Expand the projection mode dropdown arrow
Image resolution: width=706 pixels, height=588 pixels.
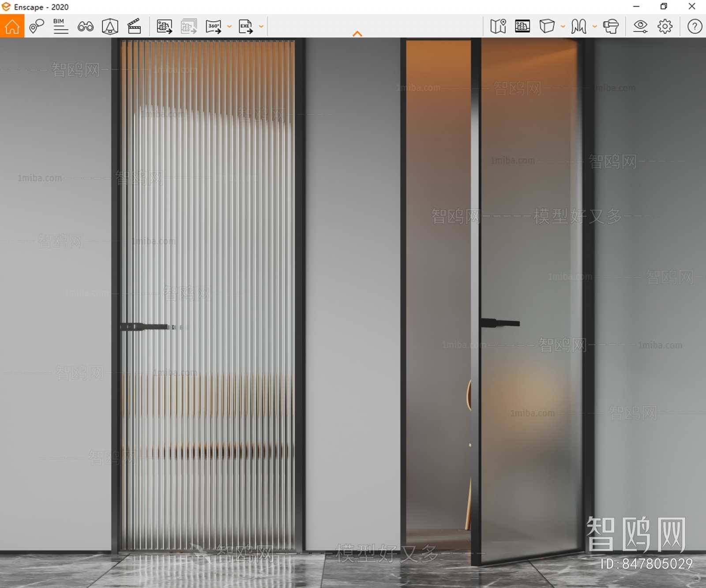[x=563, y=26]
